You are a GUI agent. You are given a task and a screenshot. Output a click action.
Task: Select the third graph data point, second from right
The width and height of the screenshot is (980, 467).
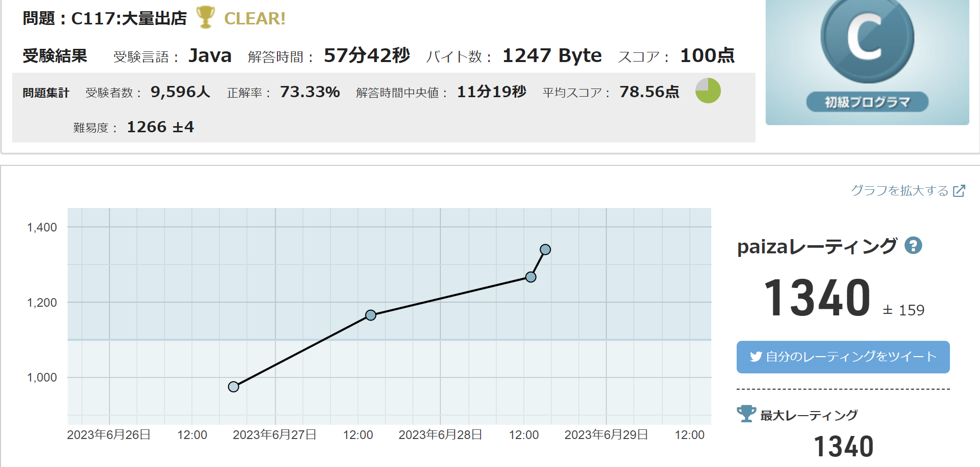point(530,277)
